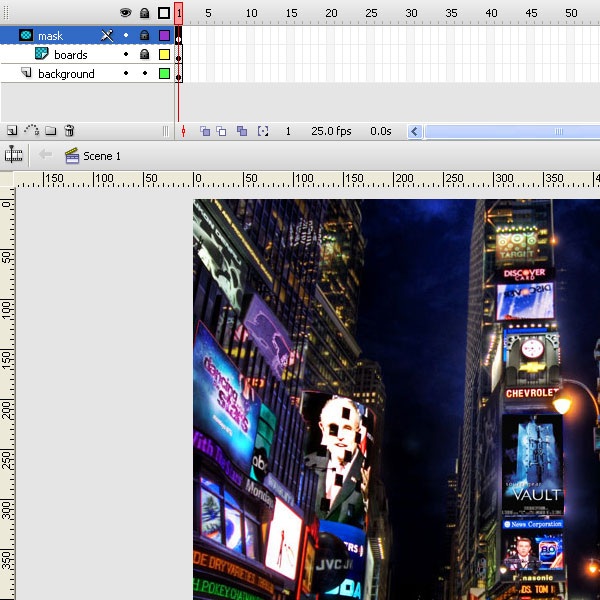The height and width of the screenshot is (600, 600).
Task: Toggle visibility dot of the mask layer
Action: coord(126,35)
